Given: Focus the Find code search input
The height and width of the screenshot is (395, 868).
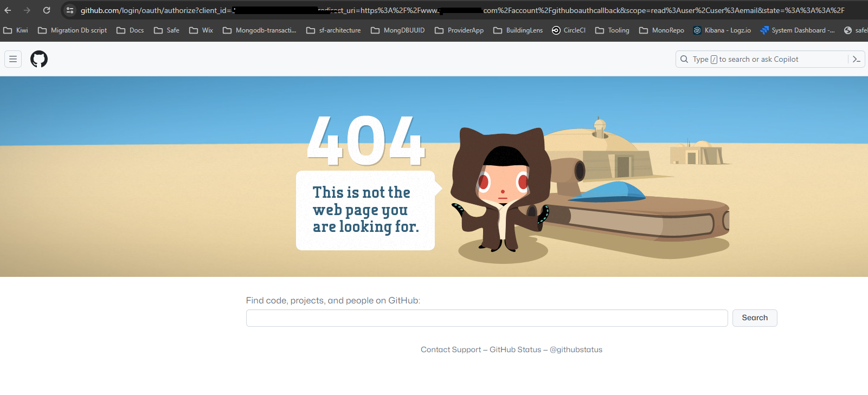Looking at the screenshot, I should [487, 318].
